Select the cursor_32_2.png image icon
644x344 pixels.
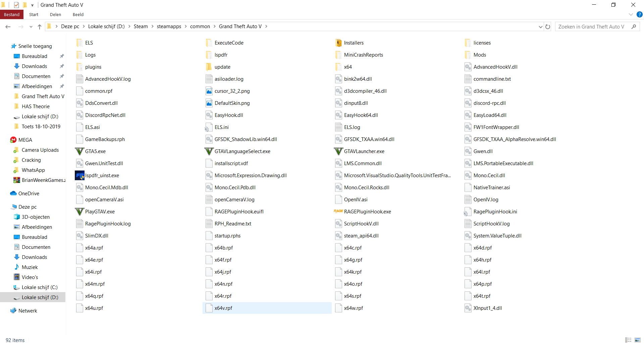[209, 91]
